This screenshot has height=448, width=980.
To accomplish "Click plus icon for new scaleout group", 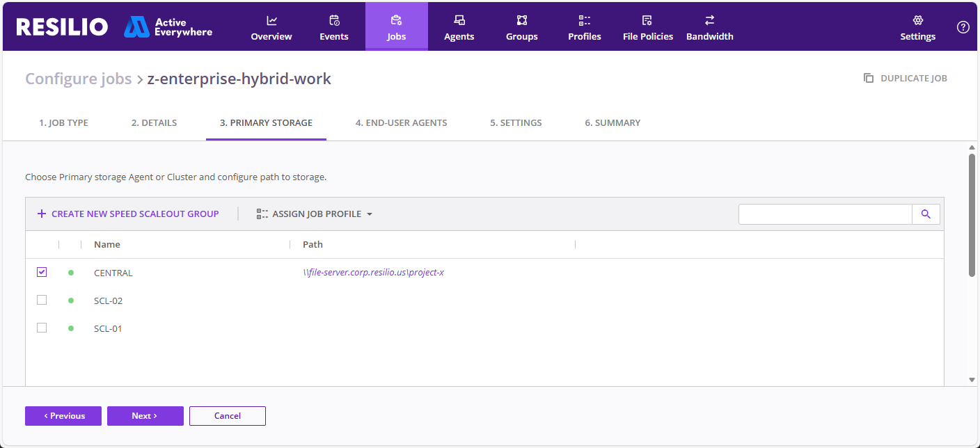I will (42, 214).
